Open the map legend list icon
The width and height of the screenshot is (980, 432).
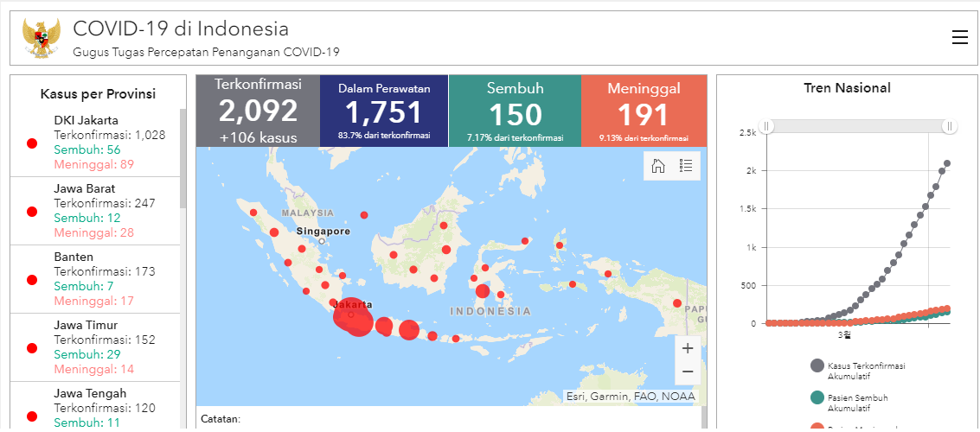pyautogui.click(x=686, y=165)
